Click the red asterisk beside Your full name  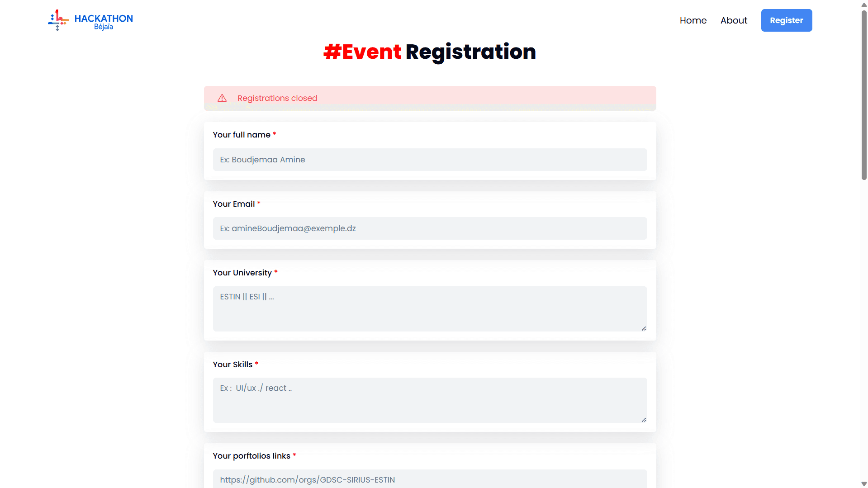[x=275, y=134]
